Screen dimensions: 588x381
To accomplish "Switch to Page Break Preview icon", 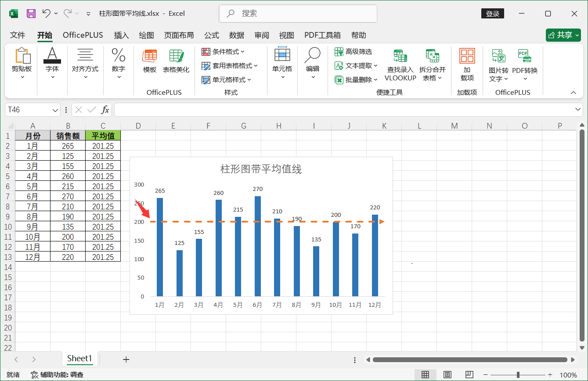I will (469, 375).
